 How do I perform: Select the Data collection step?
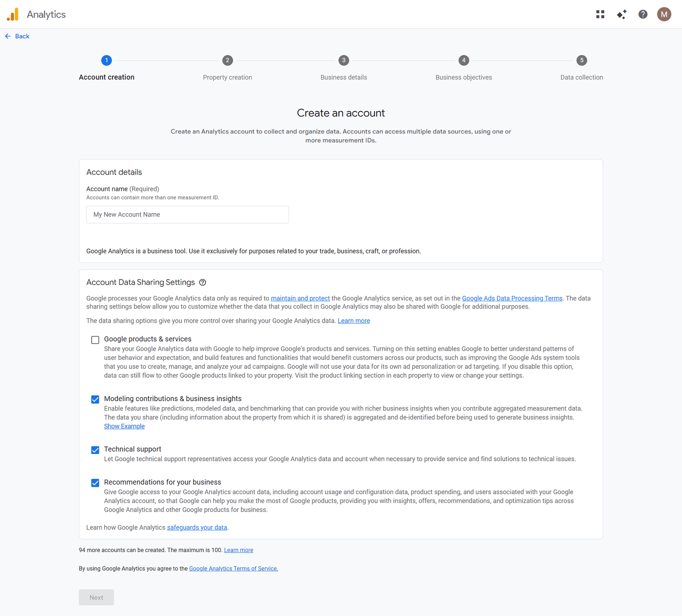581,60
